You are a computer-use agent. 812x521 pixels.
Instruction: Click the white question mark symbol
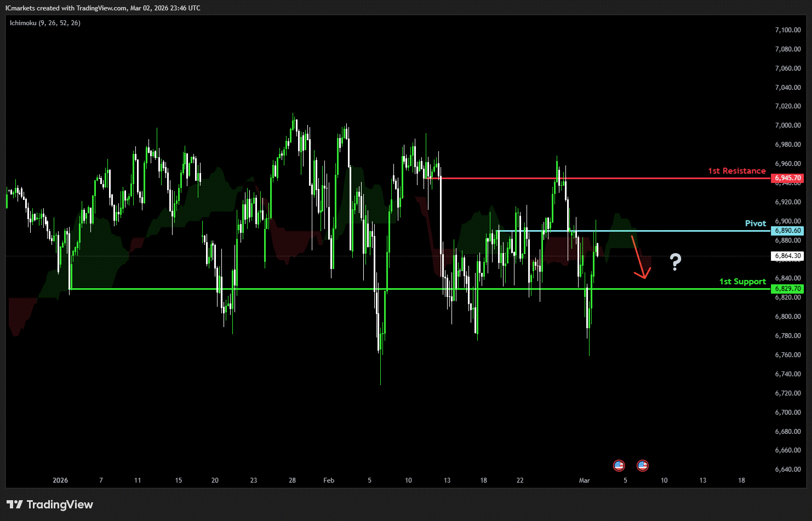tap(676, 262)
